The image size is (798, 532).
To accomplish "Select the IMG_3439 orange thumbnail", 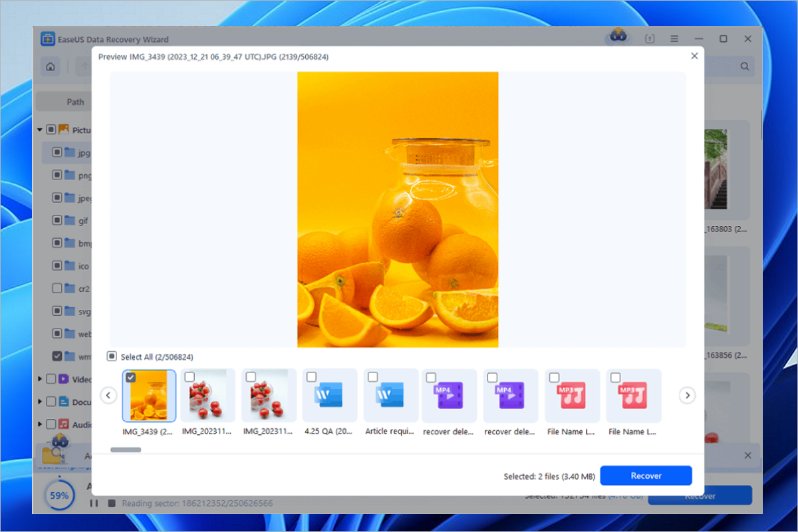I will point(149,396).
